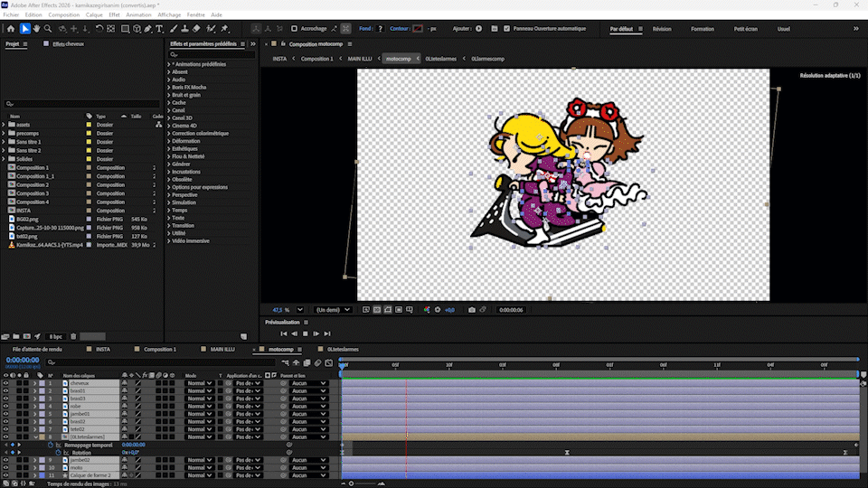
Task: Select the Eraser tool
Action: (196, 29)
